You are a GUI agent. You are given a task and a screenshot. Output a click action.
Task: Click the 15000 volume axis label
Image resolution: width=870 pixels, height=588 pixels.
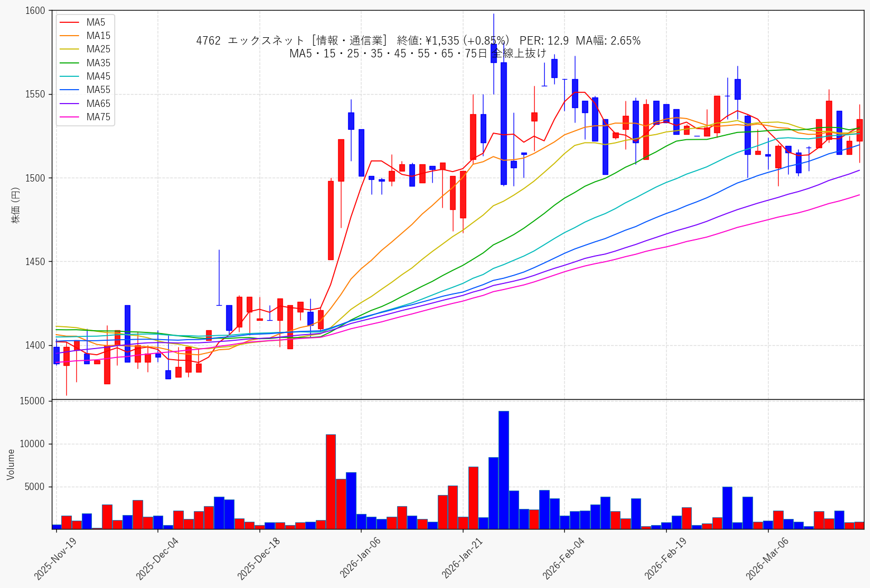[33, 401]
